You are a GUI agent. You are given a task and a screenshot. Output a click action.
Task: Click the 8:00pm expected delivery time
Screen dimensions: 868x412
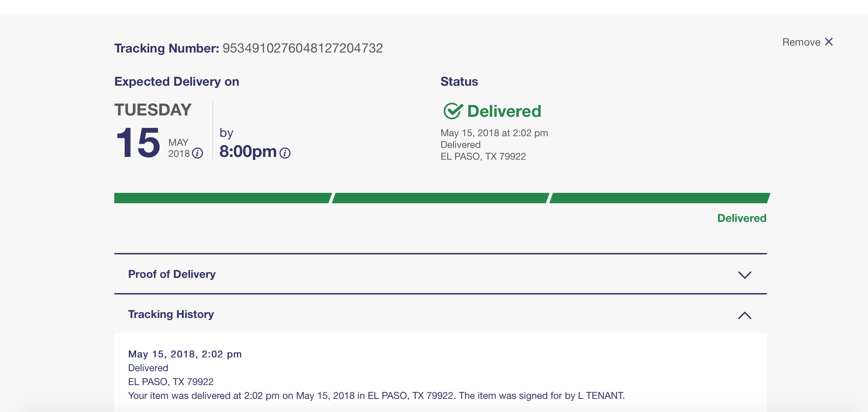(248, 151)
